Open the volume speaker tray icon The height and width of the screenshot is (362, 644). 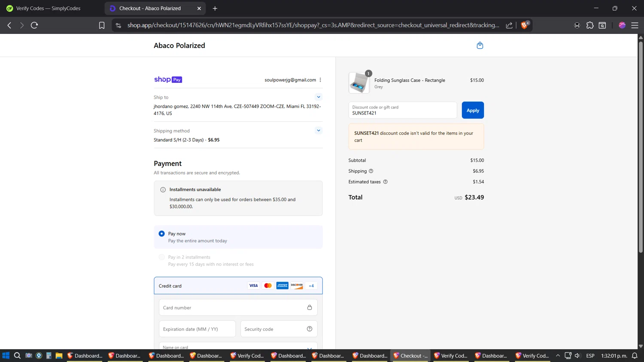(577, 356)
